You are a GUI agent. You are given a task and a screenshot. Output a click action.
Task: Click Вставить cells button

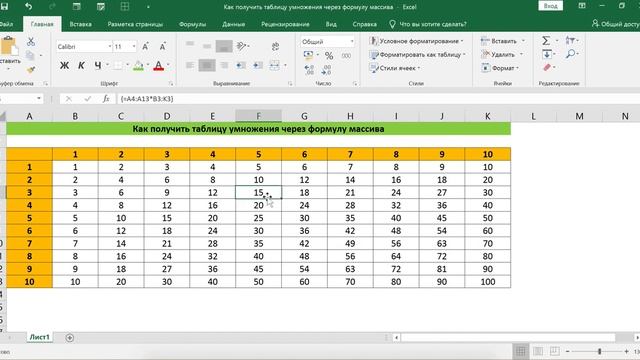click(499, 41)
